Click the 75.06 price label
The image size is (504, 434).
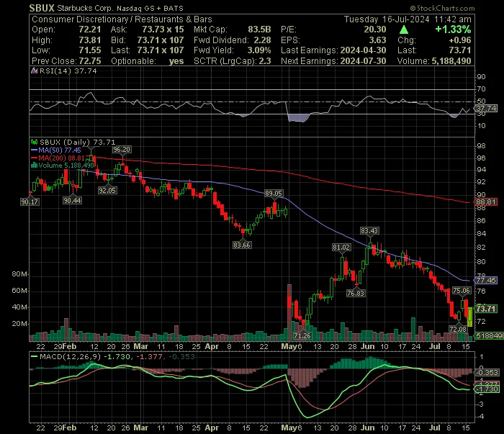click(x=462, y=291)
